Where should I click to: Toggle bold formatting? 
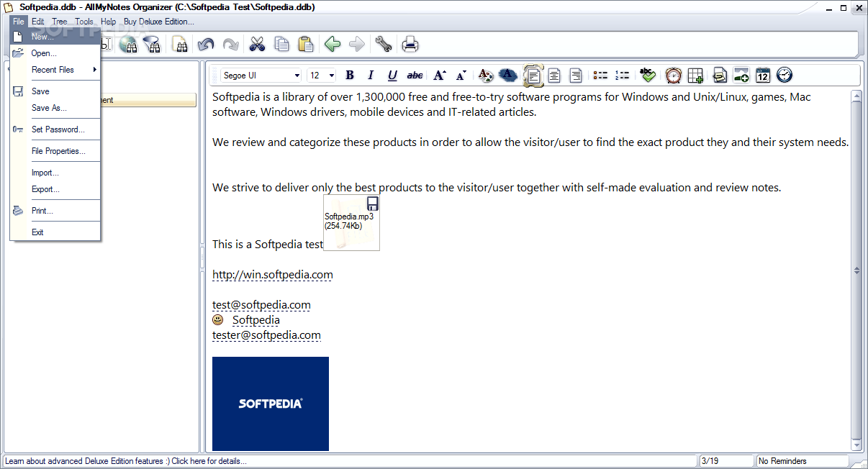350,75
